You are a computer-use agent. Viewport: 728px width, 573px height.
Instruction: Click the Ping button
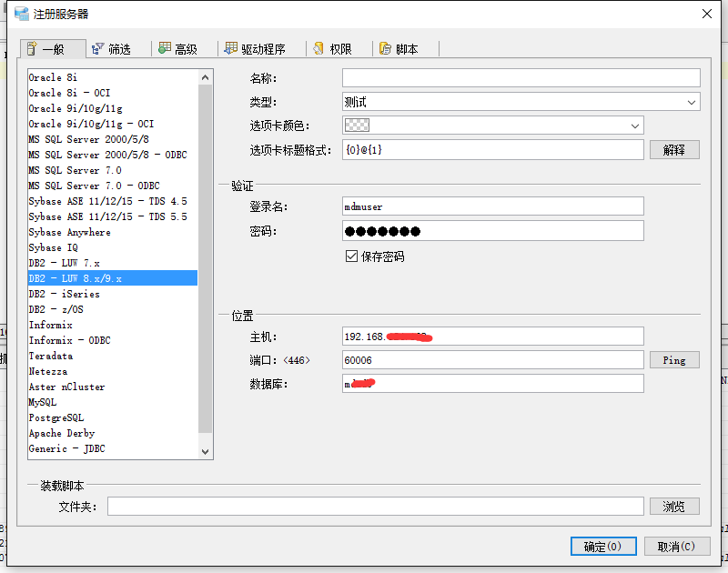(x=674, y=360)
